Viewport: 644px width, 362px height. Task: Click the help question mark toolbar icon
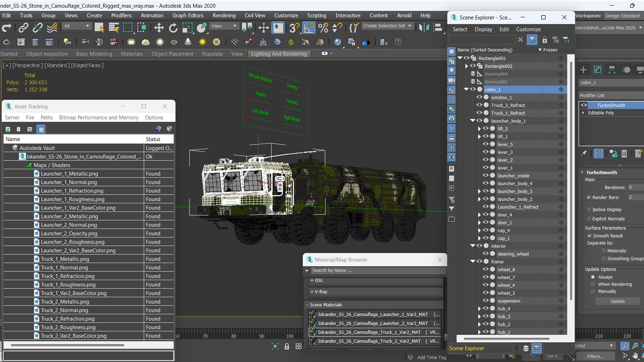pyautogui.click(x=398, y=42)
